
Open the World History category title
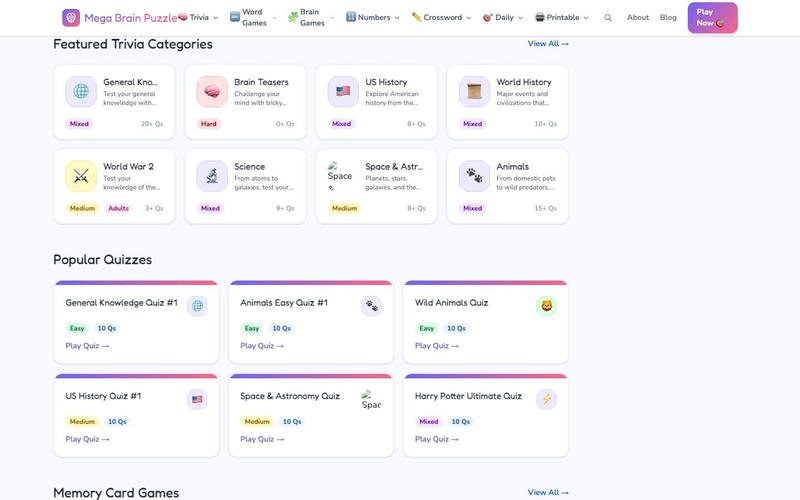click(x=524, y=82)
